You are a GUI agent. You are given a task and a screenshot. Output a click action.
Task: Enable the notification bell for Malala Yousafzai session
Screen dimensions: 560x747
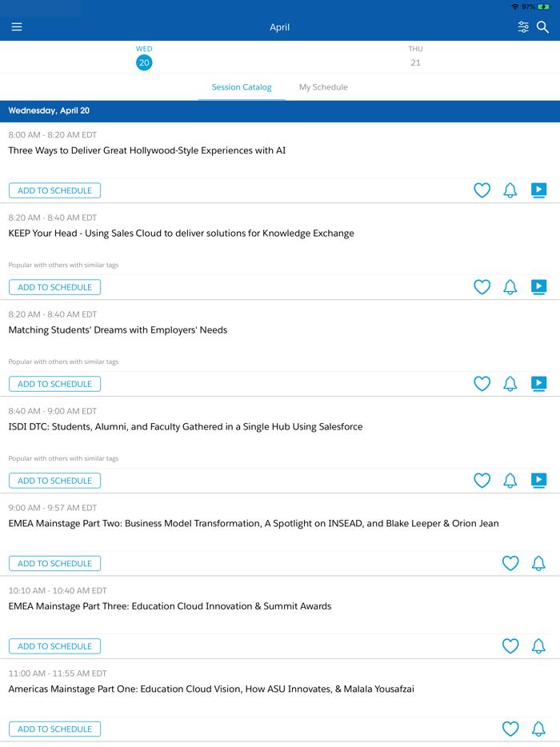click(538, 729)
